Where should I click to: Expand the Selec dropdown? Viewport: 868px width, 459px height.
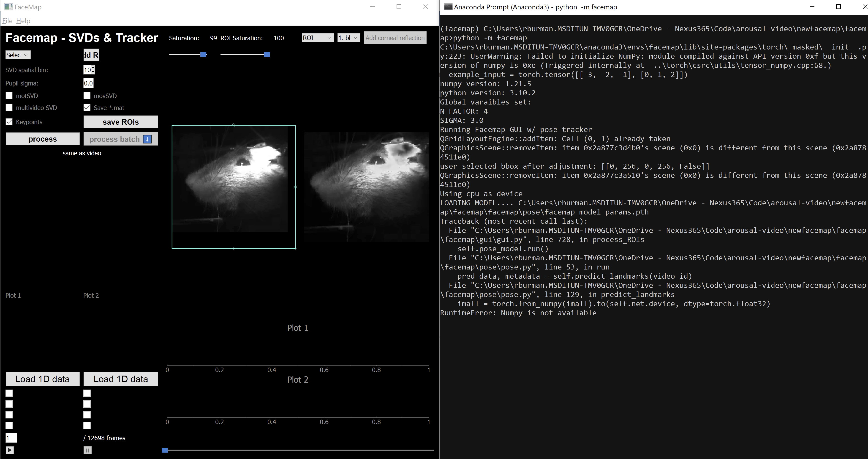(x=18, y=55)
